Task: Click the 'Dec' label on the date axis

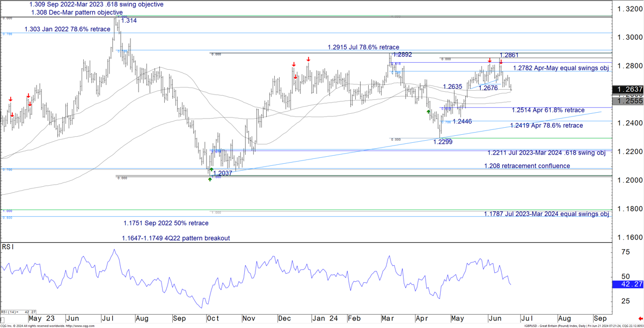Action: point(284,317)
